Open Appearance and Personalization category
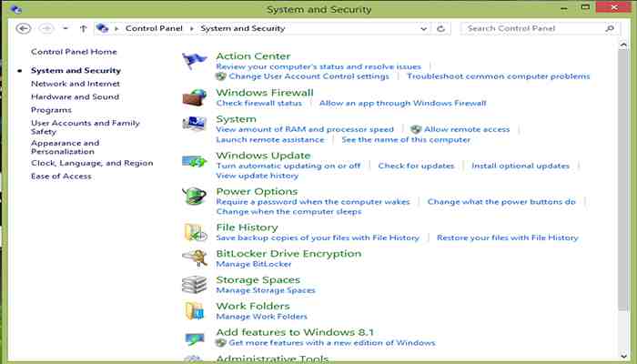This screenshot has width=637, height=364. [65, 147]
